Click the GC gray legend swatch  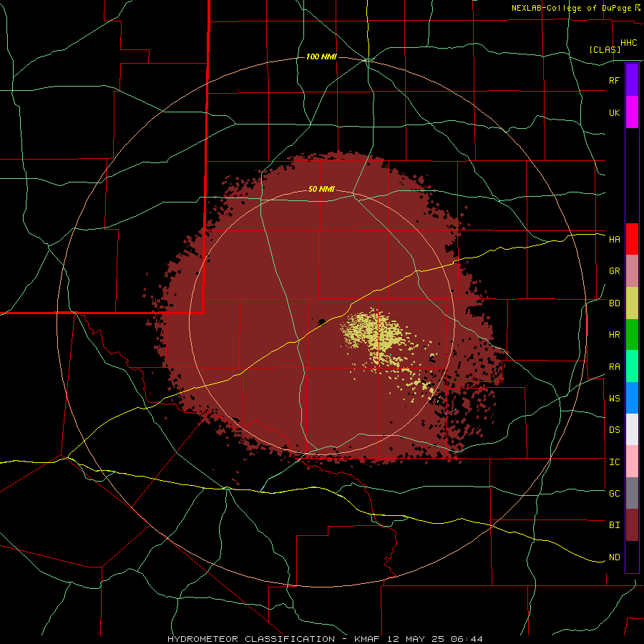632,493
